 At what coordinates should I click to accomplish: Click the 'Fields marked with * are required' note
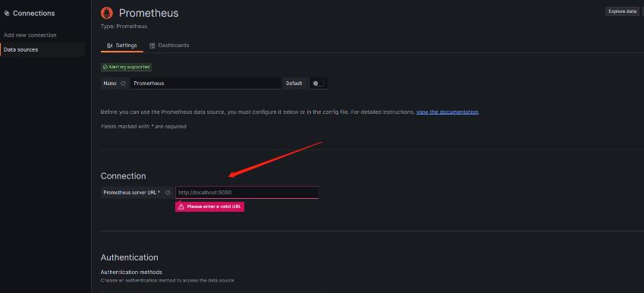click(x=143, y=127)
